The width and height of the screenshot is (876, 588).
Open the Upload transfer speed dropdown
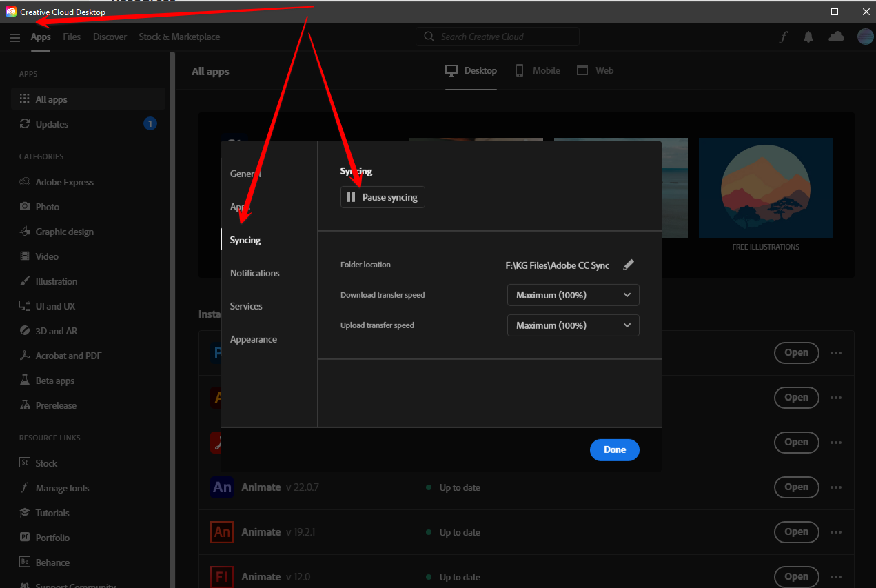click(x=573, y=325)
